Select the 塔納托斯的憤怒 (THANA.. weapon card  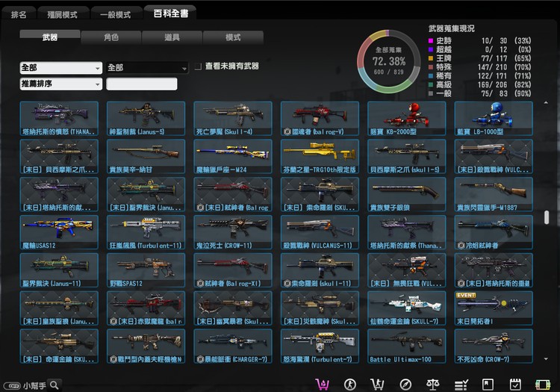59,118
